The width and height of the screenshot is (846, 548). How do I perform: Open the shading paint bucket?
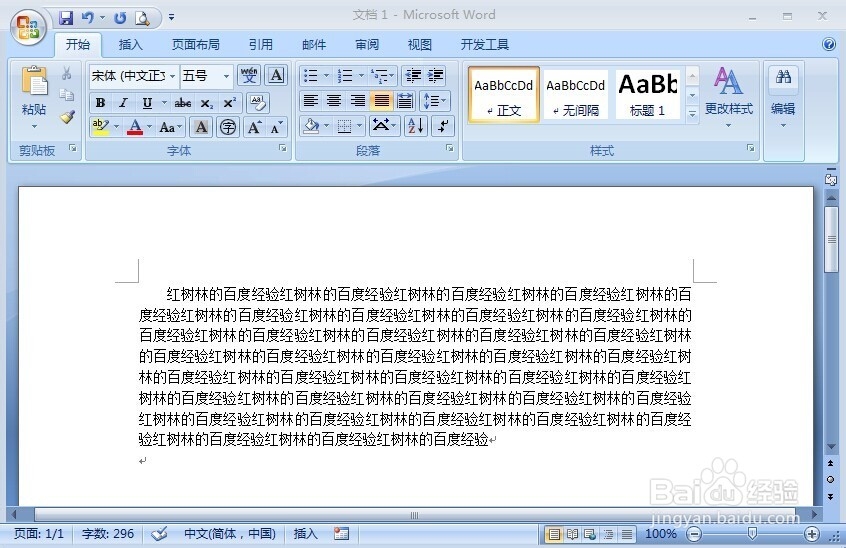point(311,127)
